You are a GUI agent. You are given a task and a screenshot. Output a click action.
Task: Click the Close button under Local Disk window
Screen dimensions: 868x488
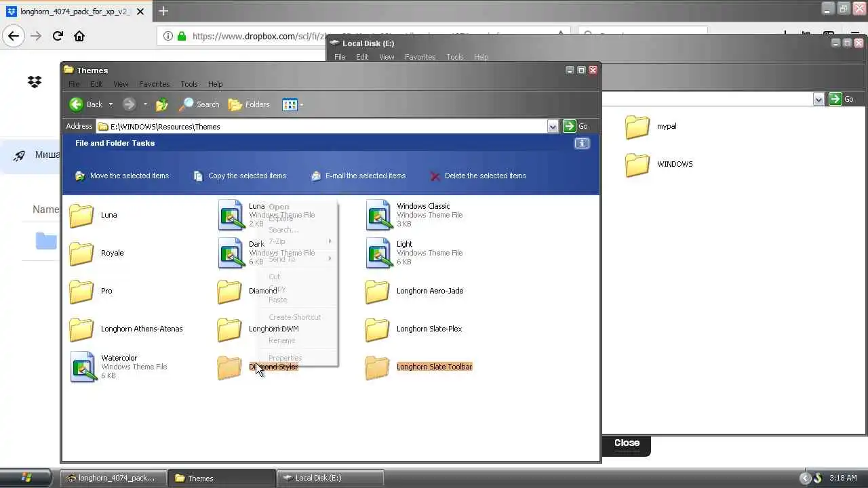pyautogui.click(x=627, y=443)
